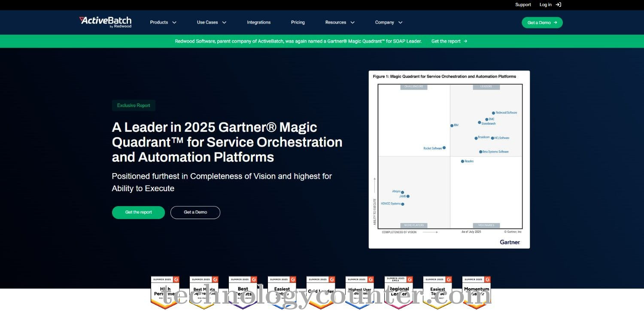Click the ActiveBatch by Redwood logo

[105, 22]
